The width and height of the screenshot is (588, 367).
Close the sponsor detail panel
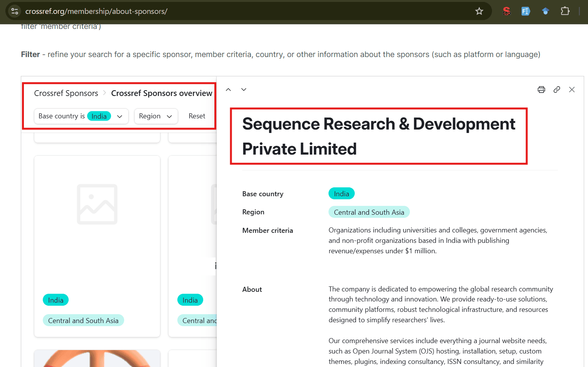click(x=572, y=89)
